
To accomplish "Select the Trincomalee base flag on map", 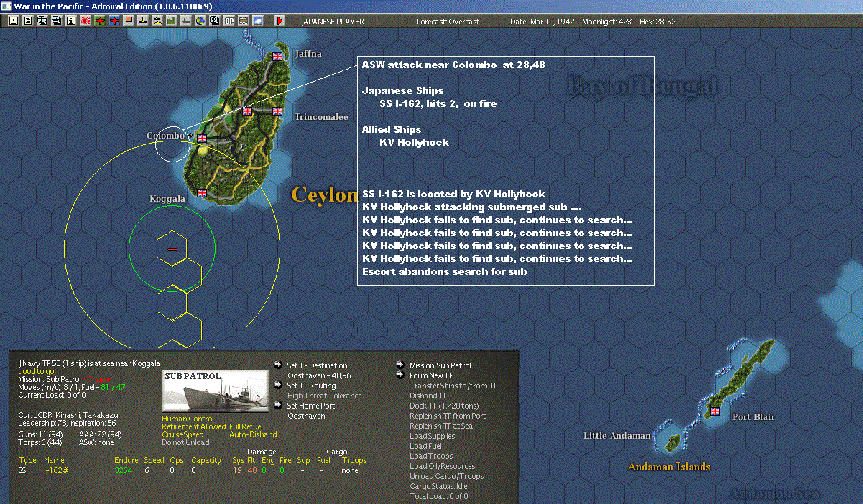I will (x=277, y=111).
